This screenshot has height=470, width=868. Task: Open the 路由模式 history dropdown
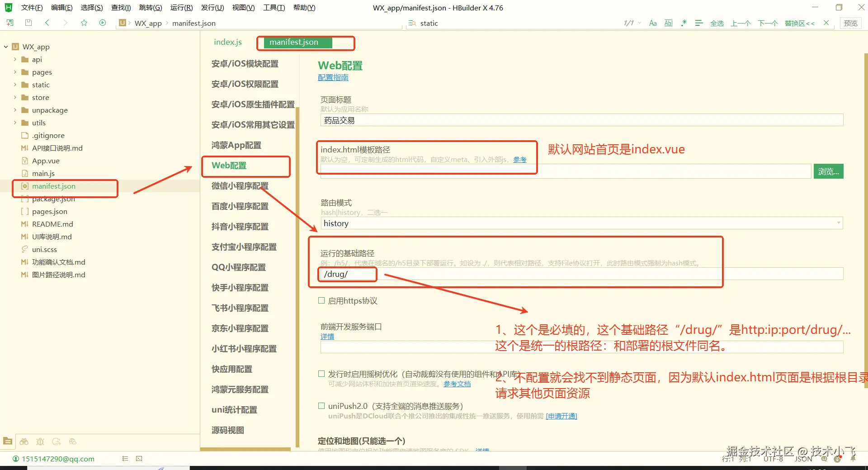click(x=582, y=223)
